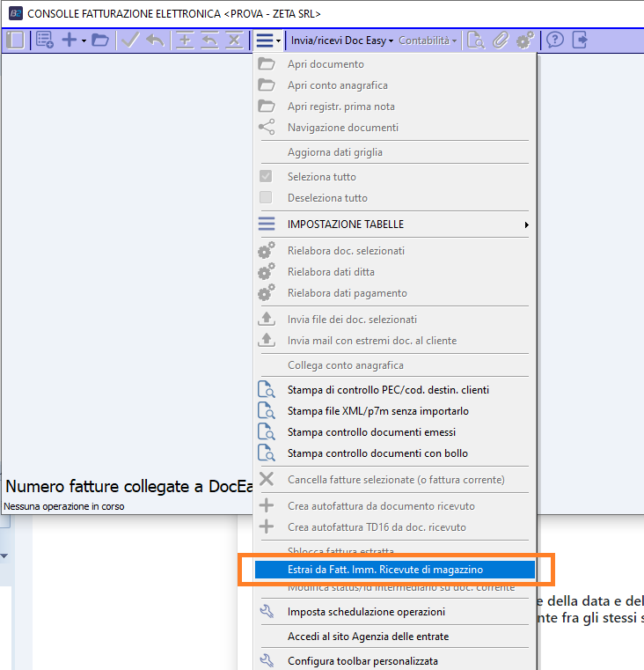Expand IMPOSTAZIONE TABELLE submenu
The width and height of the screenshot is (644, 670).
395,225
